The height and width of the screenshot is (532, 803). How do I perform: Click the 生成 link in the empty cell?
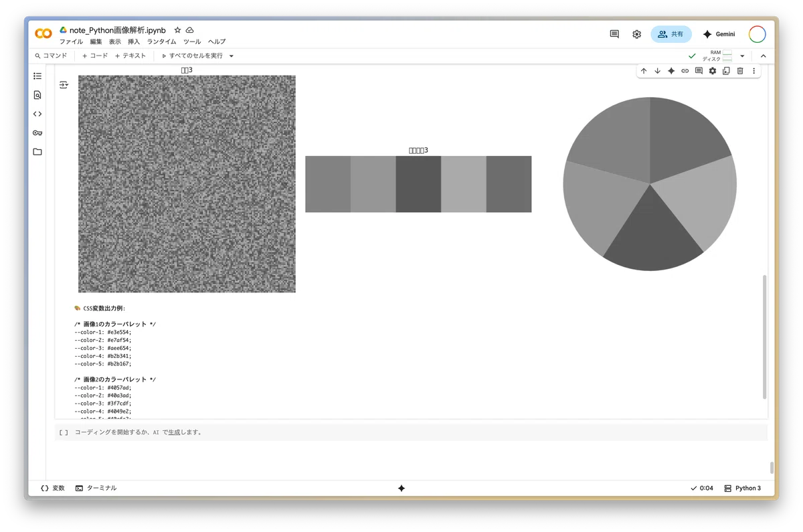173,432
